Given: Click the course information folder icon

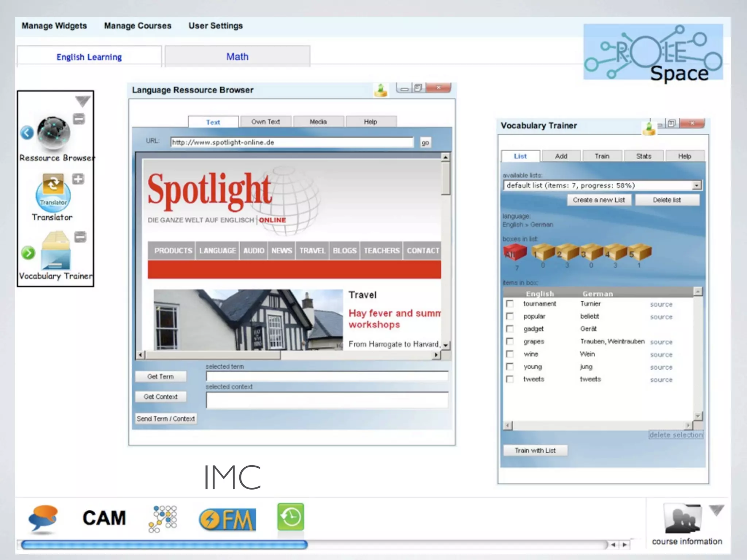Looking at the screenshot, I should (x=682, y=519).
